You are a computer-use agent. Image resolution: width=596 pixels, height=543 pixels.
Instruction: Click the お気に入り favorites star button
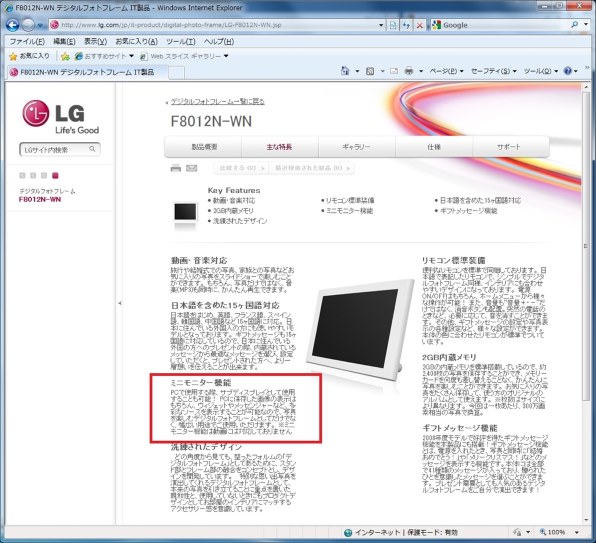pos(29,56)
